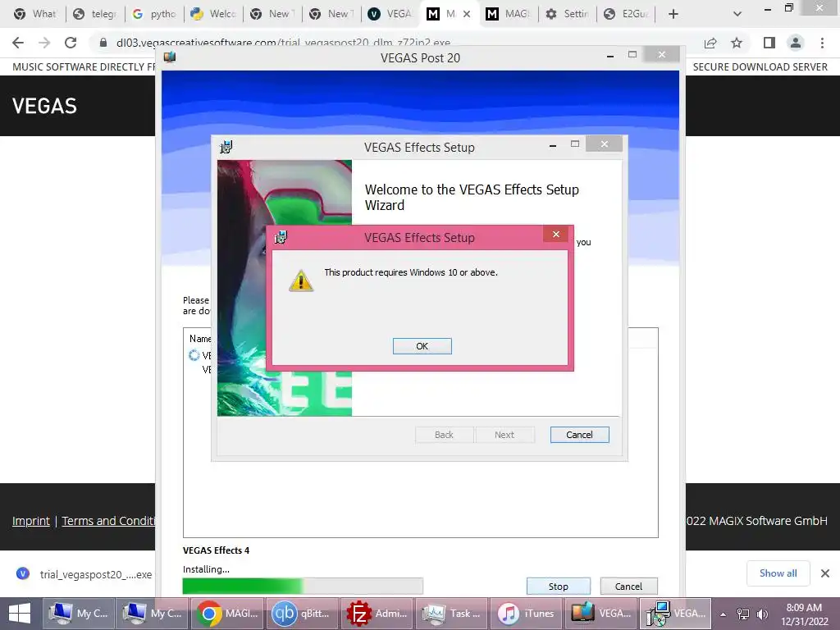Open the Chrome side panel icon
840x630 pixels.
(x=769, y=43)
